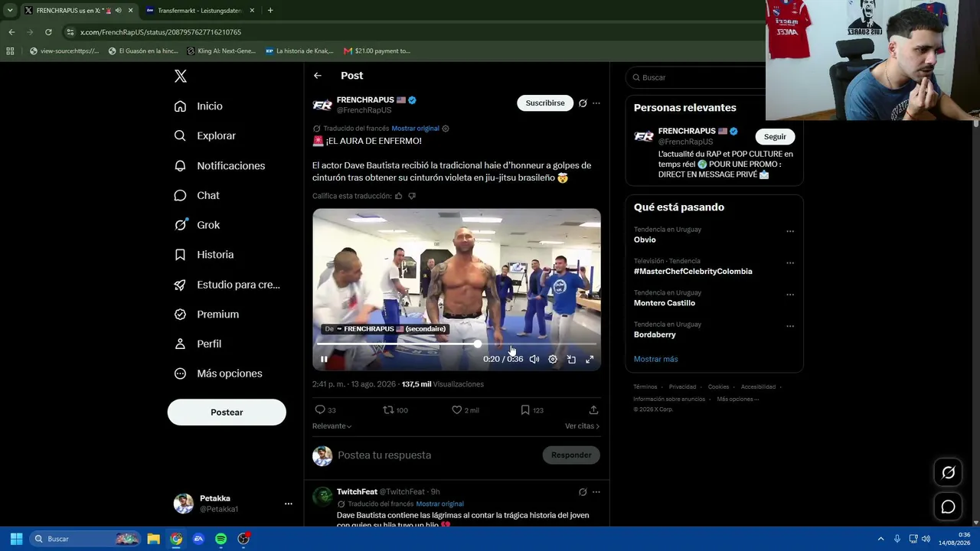Viewport: 980px width, 551px height.
Task: Open Spotify from the taskbar
Action: pyautogui.click(x=220, y=539)
